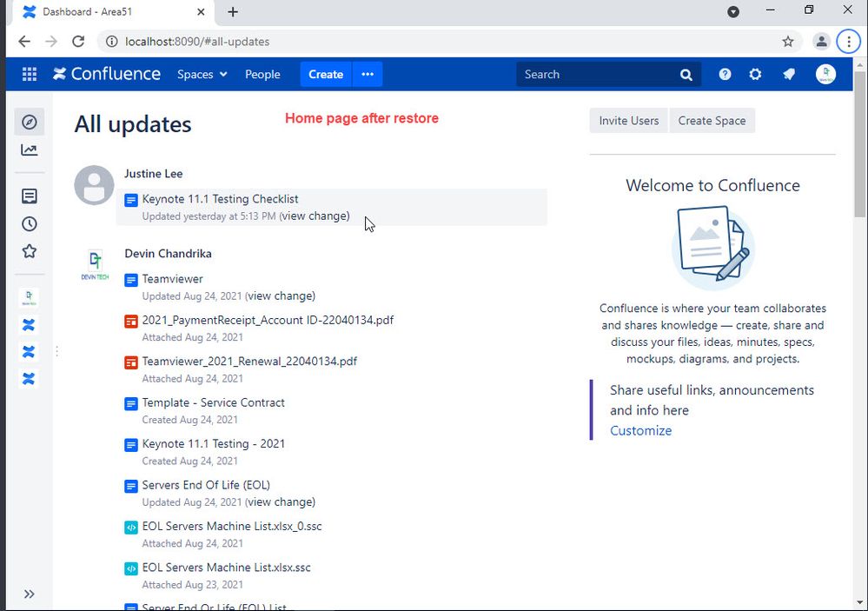Open Keynote 11.1 Testing Checklist page
Viewport: 868px width, 611px height.
click(220, 199)
